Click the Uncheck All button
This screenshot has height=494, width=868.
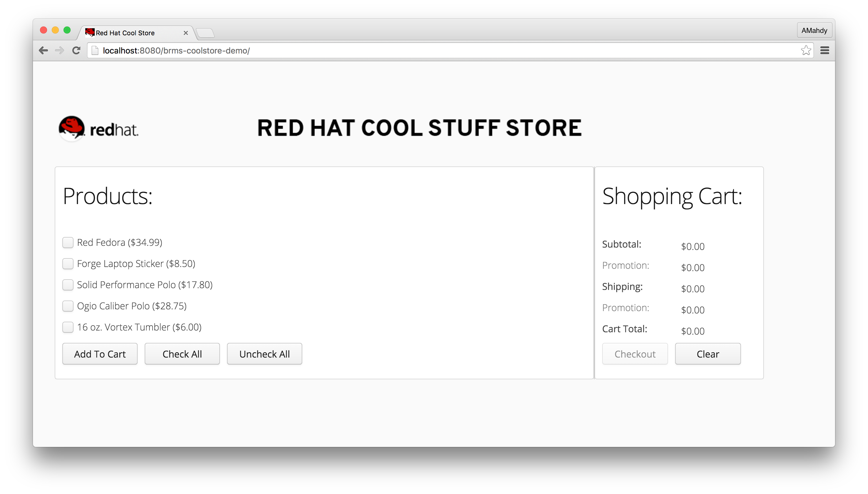click(264, 354)
